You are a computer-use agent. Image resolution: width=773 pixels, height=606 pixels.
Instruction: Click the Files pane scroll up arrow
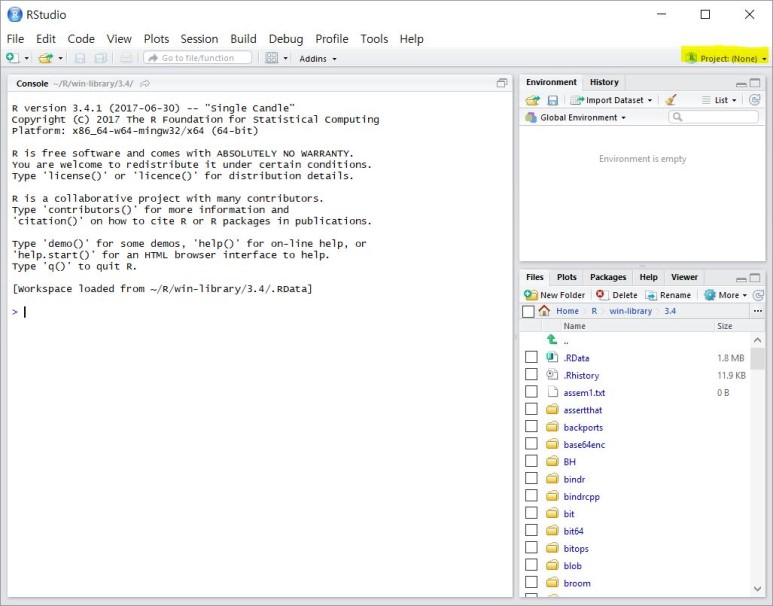click(x=757, y=340)
